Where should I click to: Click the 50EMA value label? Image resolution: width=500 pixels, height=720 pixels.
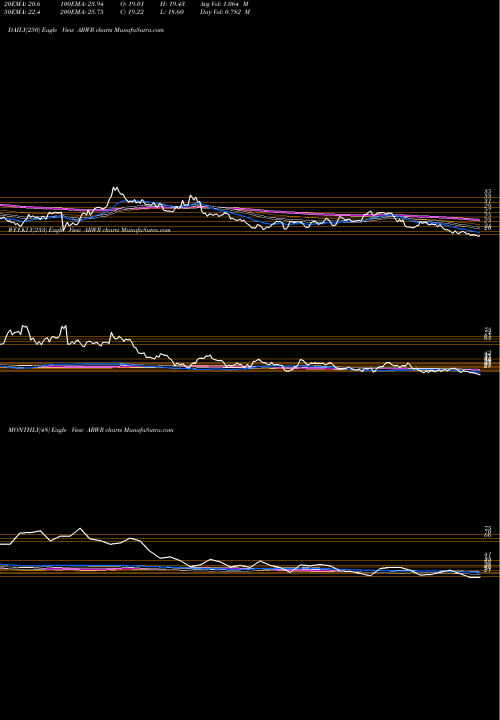(x=22, y=12)
